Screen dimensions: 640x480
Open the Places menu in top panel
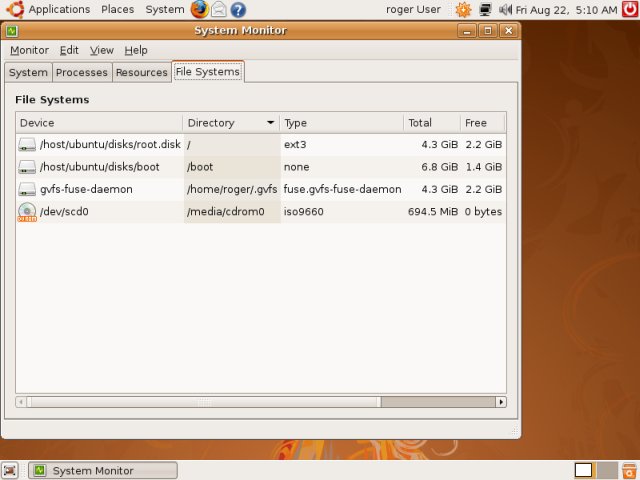tap(118, 9)
